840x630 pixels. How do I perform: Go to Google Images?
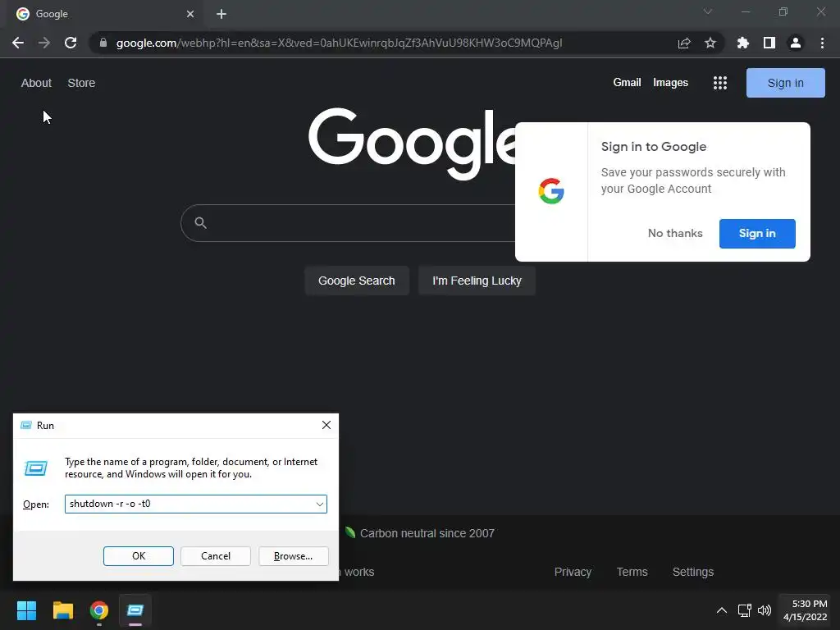670,83
